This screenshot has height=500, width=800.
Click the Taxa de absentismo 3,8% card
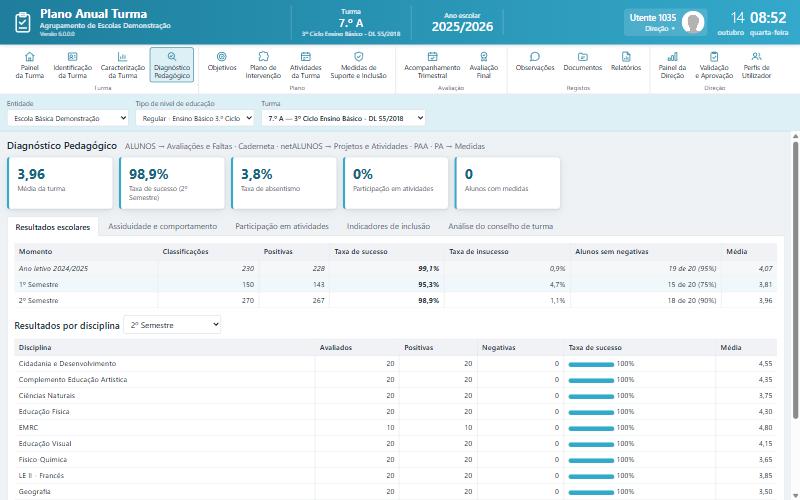[x=284, y=183]
